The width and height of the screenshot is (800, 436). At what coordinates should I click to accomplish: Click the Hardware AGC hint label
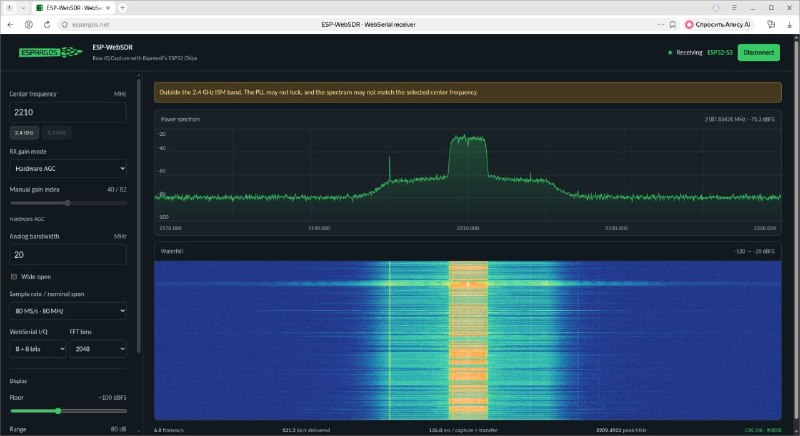point(27,219)
